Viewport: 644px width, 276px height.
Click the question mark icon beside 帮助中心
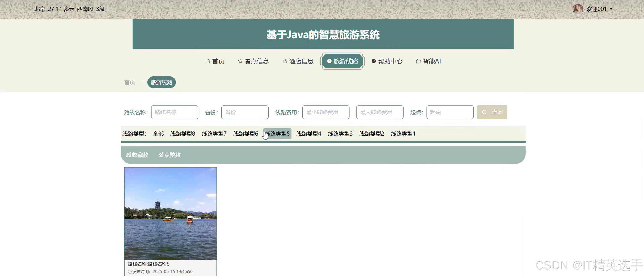tap(373, 61)
